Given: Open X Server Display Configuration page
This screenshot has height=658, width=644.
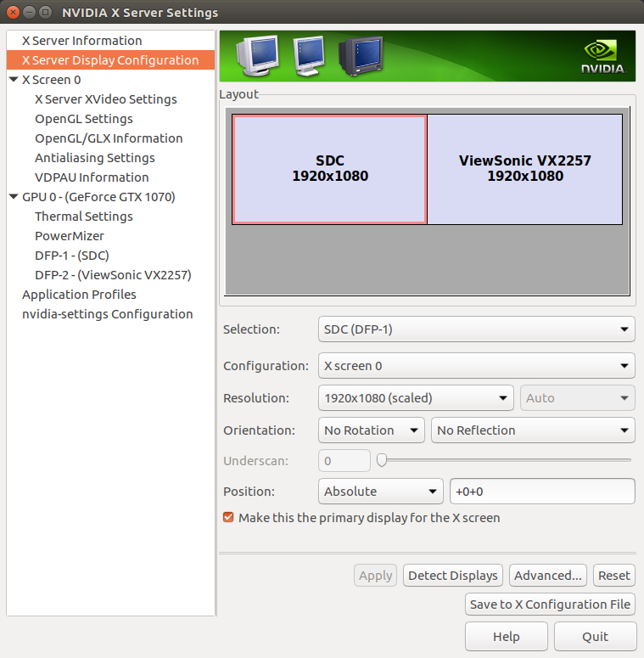Looking at the screenshot, I should 110,60.
